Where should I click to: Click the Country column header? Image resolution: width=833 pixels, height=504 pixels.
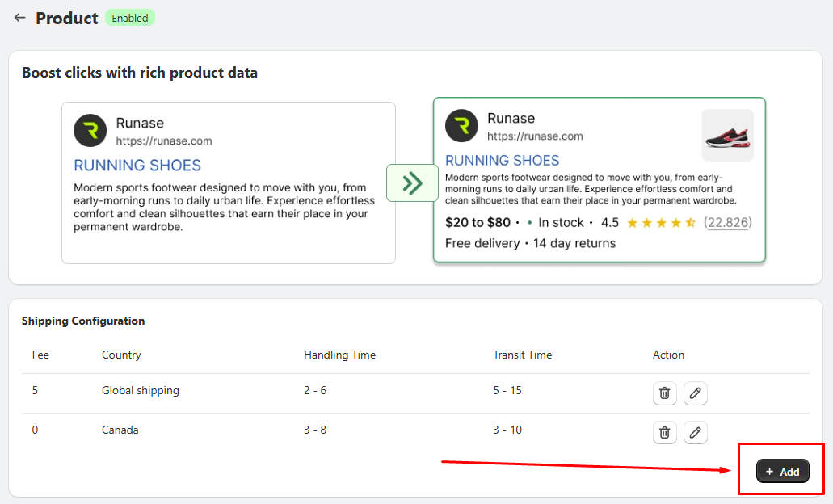tap(121, 355)
